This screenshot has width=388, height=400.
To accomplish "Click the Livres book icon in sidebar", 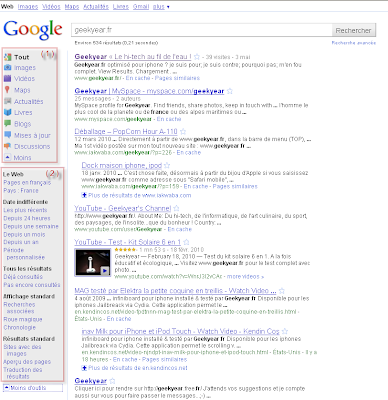I will click(8, 112).
